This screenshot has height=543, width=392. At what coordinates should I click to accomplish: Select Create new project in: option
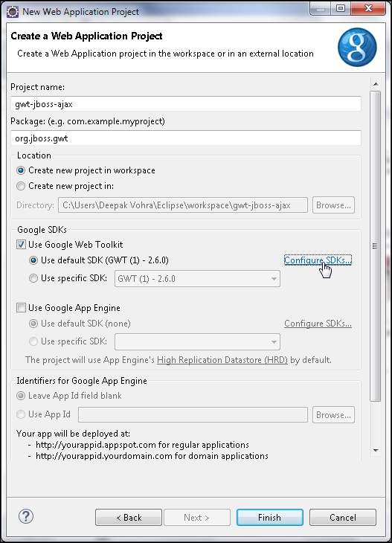click(x=21, y=186)
